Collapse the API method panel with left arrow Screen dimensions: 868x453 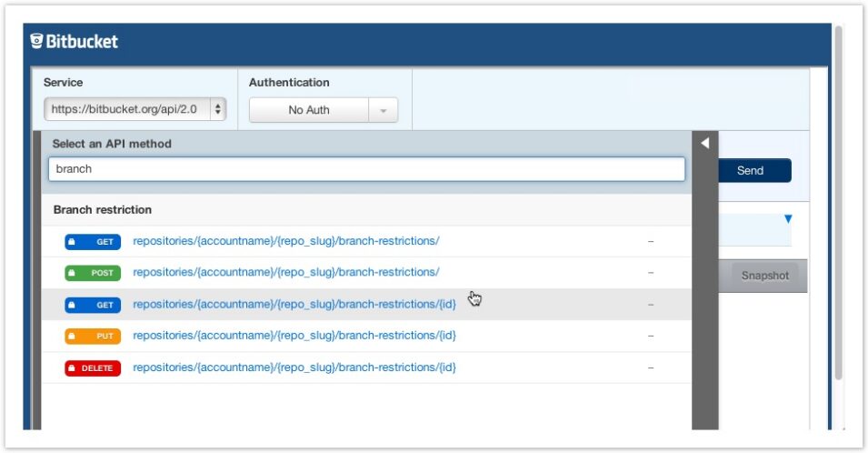coord(704,144)
